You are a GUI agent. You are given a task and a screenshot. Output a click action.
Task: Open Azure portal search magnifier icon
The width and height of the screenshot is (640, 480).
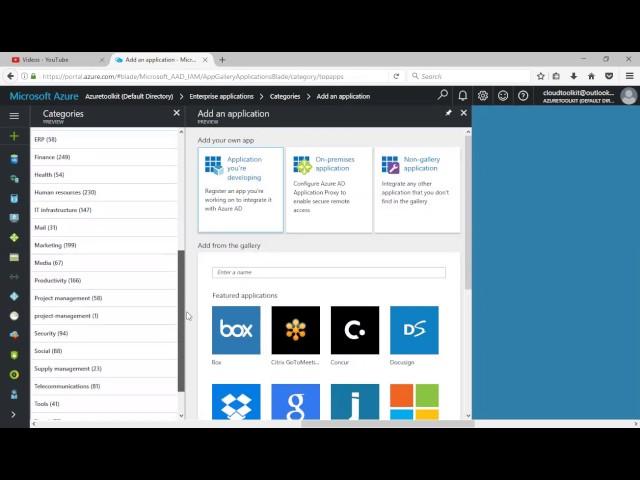tap(442, 96)
